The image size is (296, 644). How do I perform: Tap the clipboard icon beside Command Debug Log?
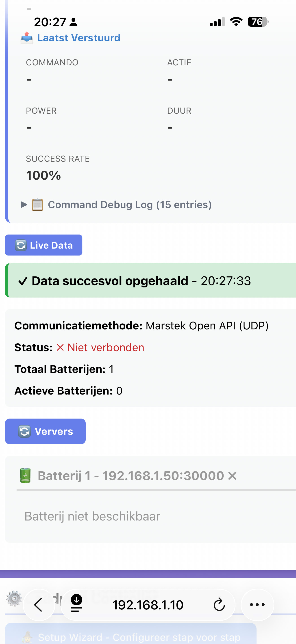coord(37,205)
